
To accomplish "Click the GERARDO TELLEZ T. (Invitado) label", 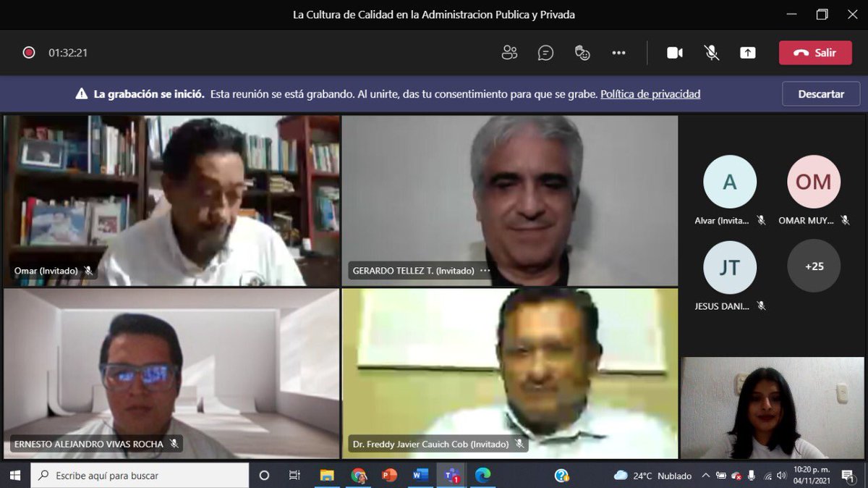I will coord(414,271).
